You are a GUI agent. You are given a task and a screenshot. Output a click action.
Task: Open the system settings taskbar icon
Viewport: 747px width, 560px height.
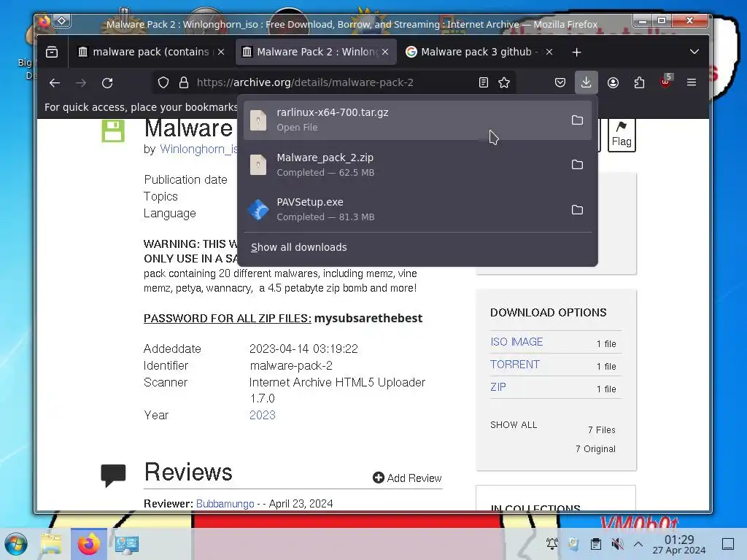pos(127,544)
